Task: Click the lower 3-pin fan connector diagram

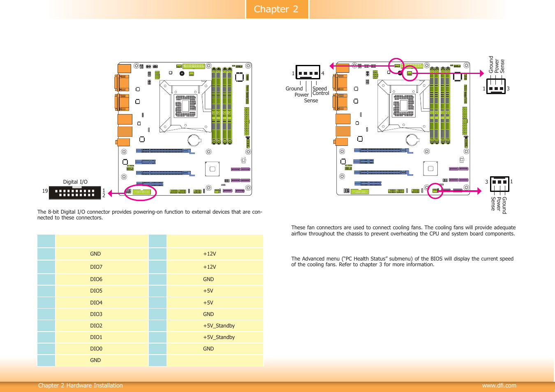Action: coord(499,184)
